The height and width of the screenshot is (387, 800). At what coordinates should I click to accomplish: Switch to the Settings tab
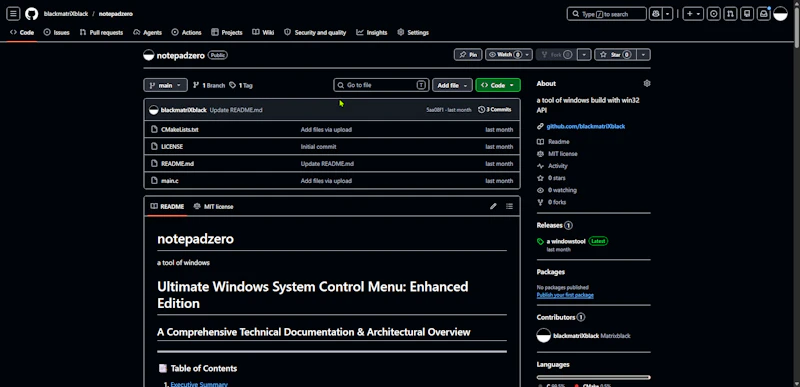pos(412,32)
